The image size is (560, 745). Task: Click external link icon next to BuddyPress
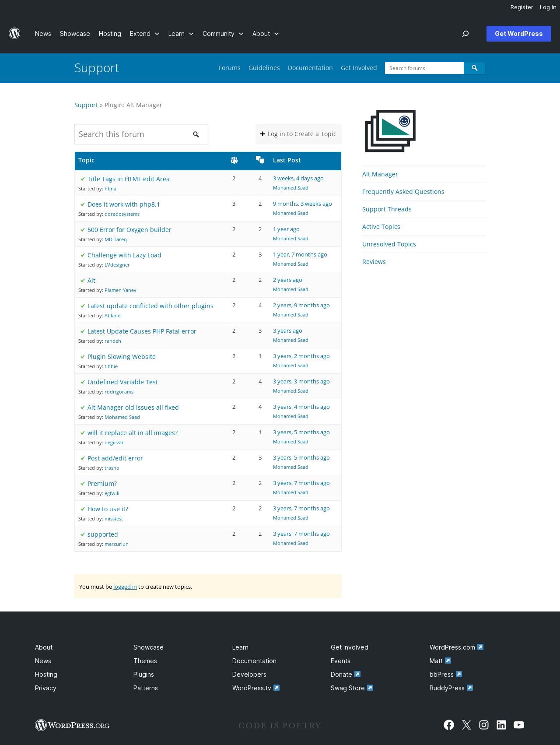pos(470,688)
